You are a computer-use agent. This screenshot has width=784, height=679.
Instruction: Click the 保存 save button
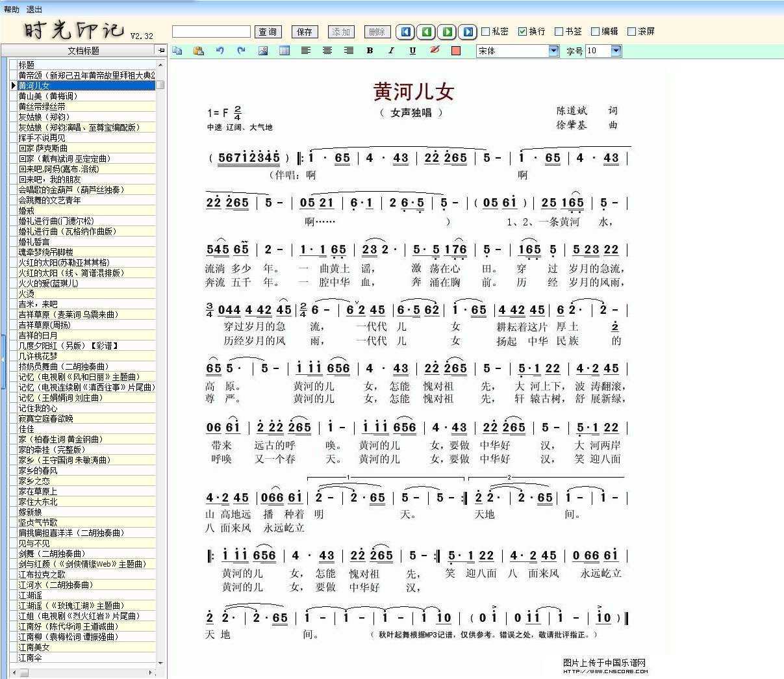click(305, 32)
